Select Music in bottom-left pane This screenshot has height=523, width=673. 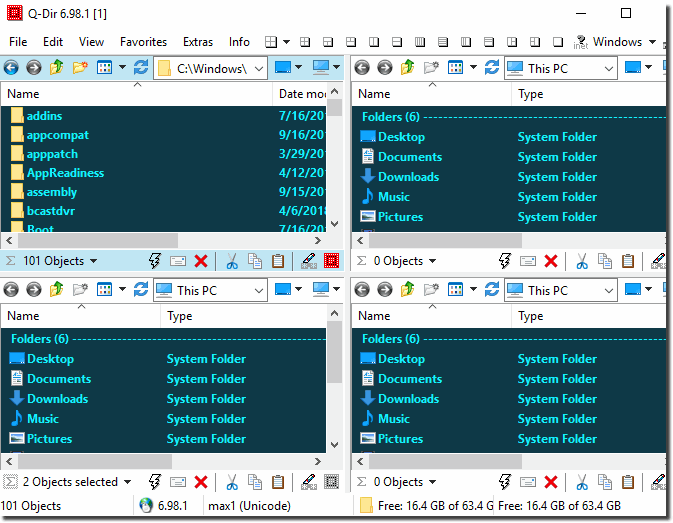[43, 419]
